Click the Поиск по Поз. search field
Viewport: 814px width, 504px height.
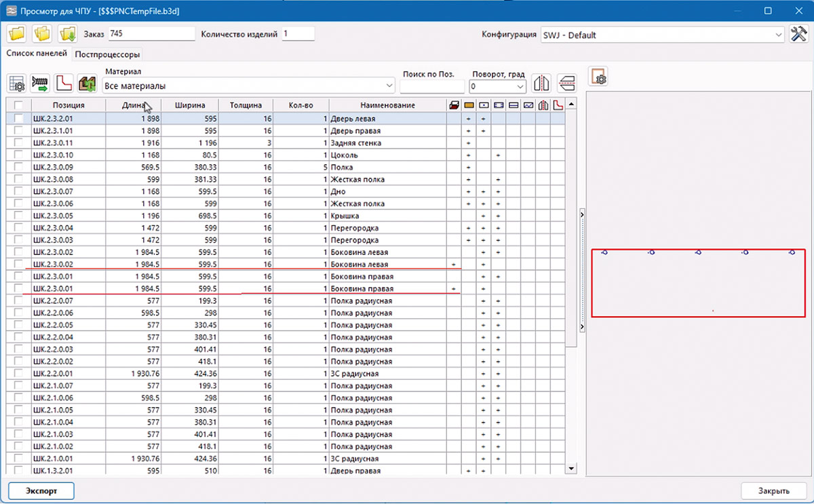(x=432, y=86)
